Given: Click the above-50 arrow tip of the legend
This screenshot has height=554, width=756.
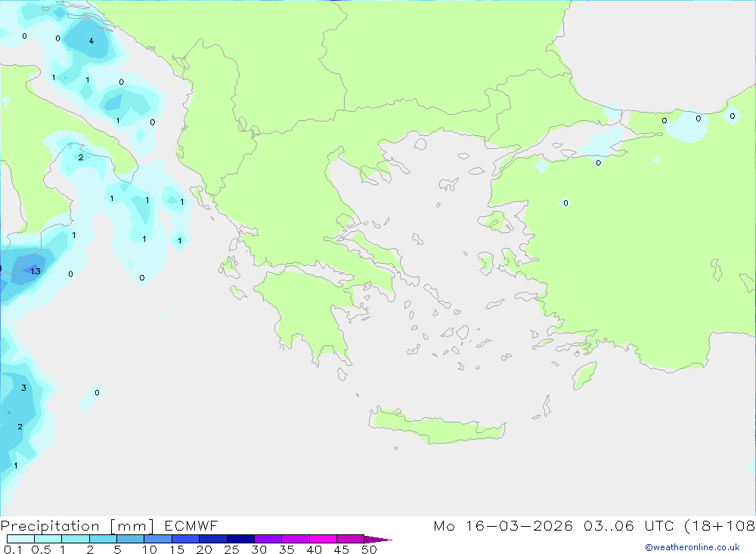Looking at the screenshot, I should [x=378, y=539].
